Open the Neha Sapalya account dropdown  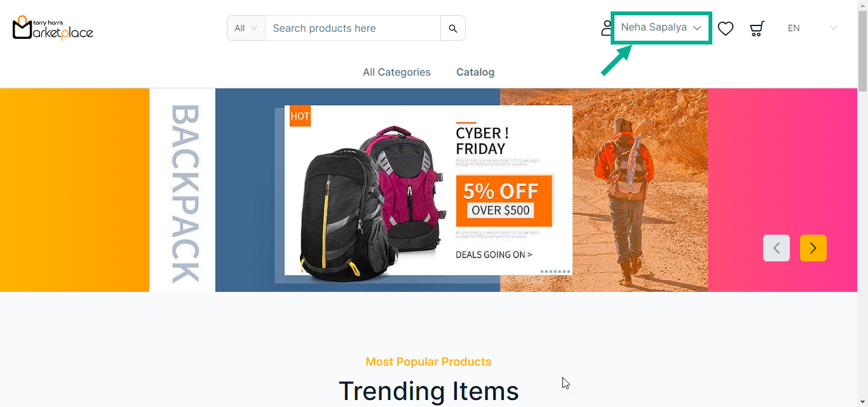click(661, 28)
